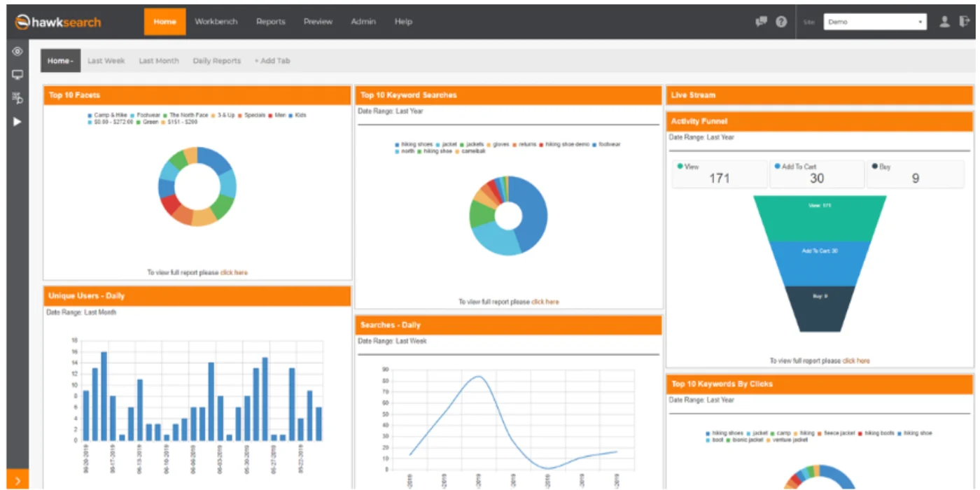Screen dimensions: 980x490
Task: Open the Site dropdown showing Demo
Action: pyautogui.click(x=875, y=22)
